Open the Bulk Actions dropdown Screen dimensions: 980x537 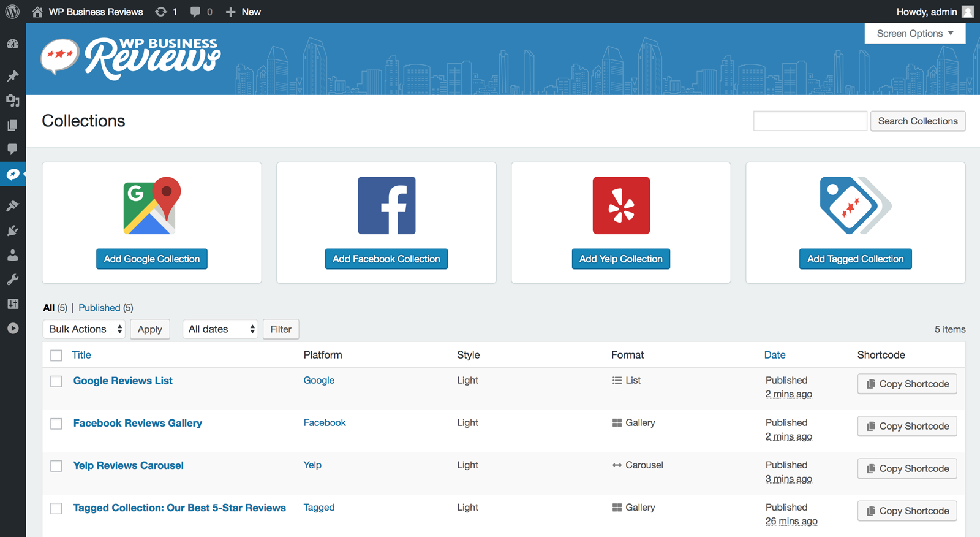point(84,329)
